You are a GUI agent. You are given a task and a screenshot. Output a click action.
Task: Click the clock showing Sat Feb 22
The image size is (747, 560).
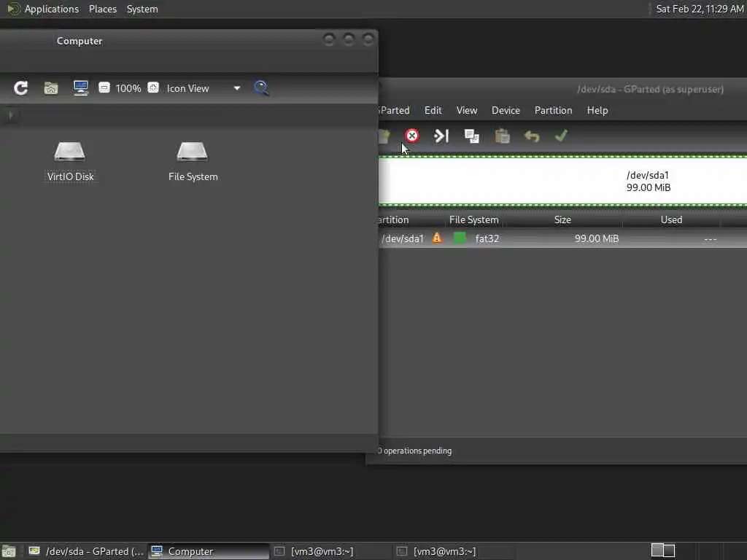(x=700, y=9)
